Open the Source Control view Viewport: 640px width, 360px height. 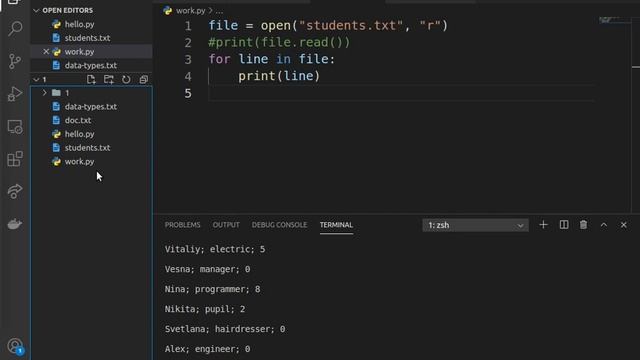(15, 61)
